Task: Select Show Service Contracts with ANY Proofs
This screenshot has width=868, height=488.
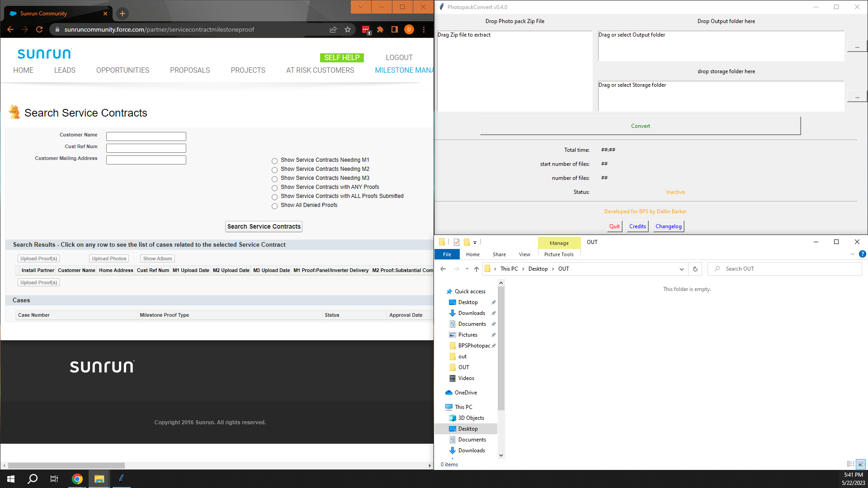Action: click(274, 188)
